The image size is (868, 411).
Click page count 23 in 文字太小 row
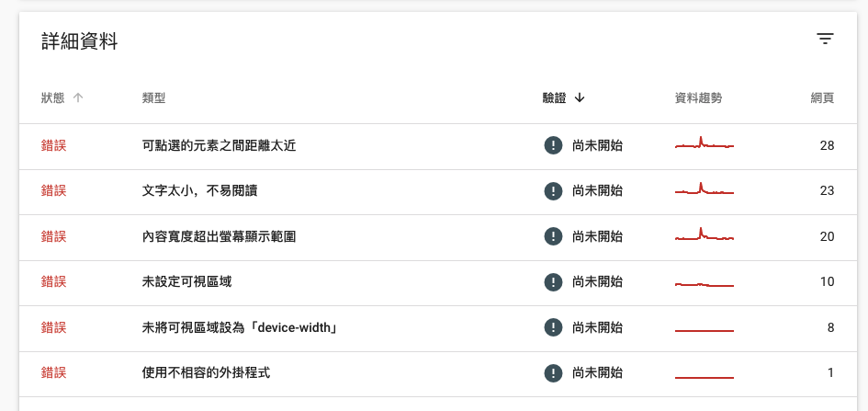(x=827, y=191)
